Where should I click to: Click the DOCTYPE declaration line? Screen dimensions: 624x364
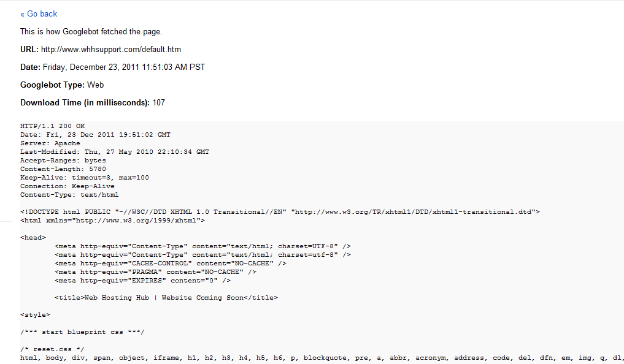tap(280, 211)
